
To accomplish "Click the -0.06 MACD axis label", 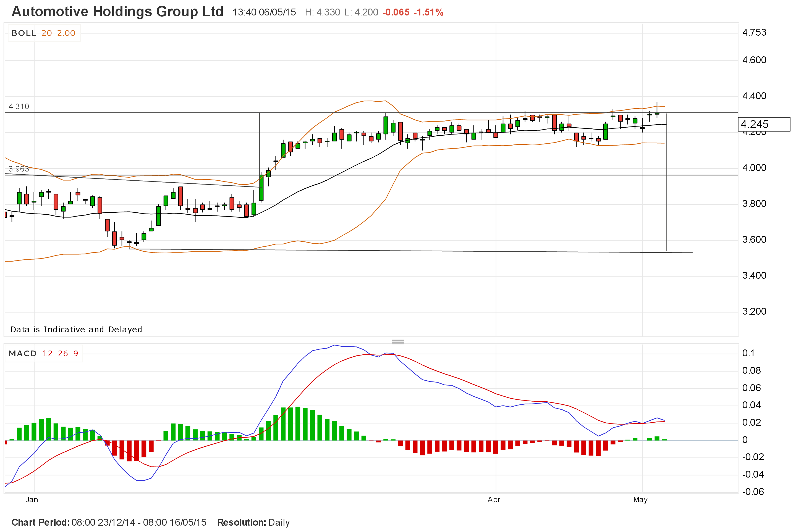I will pos(753,492).
